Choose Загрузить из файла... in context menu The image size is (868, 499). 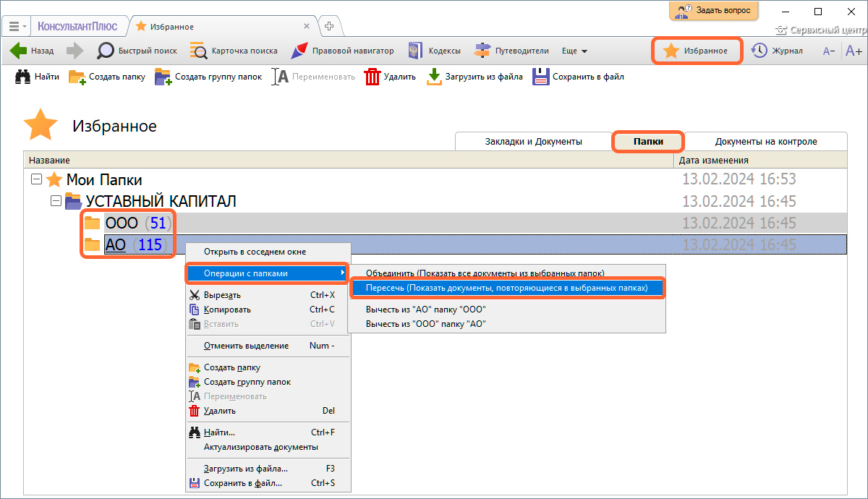pyautogui.click(x=268, y=469)
